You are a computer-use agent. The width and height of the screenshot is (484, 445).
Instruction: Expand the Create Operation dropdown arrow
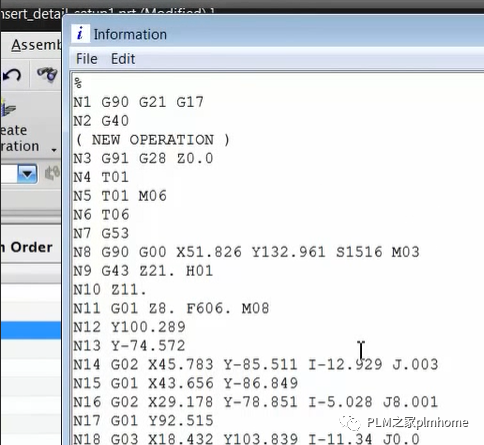pyautogui.click(x=54, y=150)
